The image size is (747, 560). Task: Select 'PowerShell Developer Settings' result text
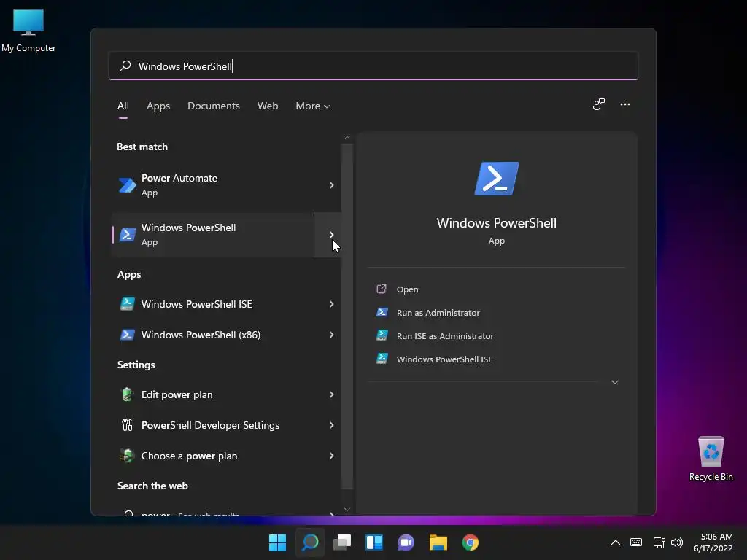point(210,425)
